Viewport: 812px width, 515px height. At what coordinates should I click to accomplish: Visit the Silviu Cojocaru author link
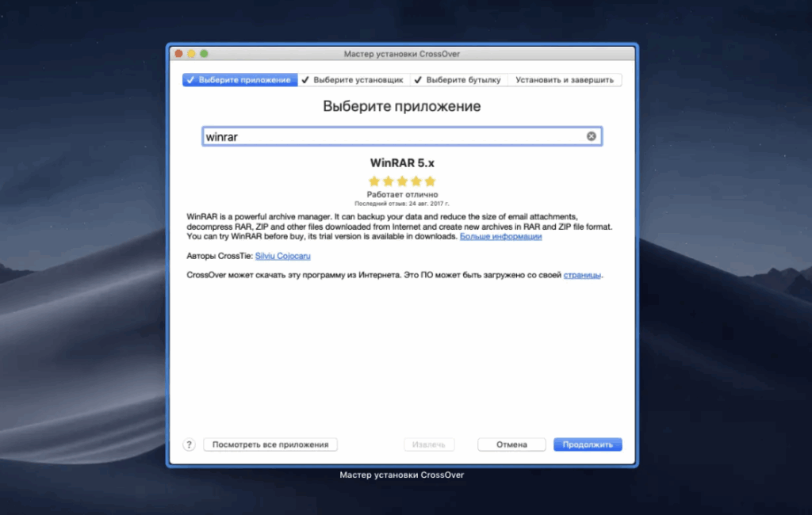pyautogui.click(x=283, y=256)
